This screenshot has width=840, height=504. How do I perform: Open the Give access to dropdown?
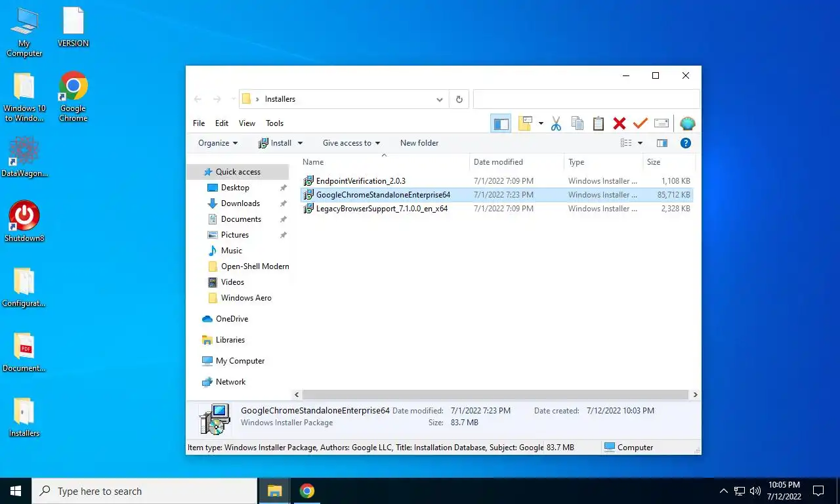(351, 143)
